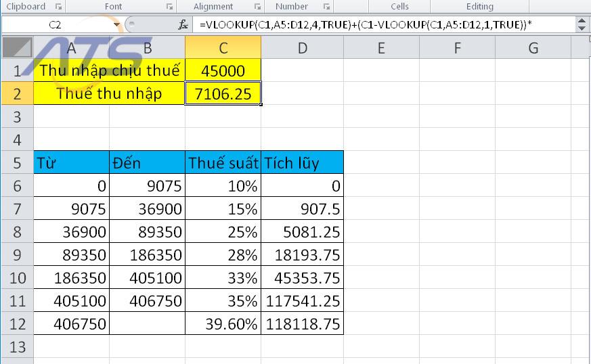Select the 39.60% tax rate cell
The height and width of the screenshot is (364, 591).
tap(223, 324)
